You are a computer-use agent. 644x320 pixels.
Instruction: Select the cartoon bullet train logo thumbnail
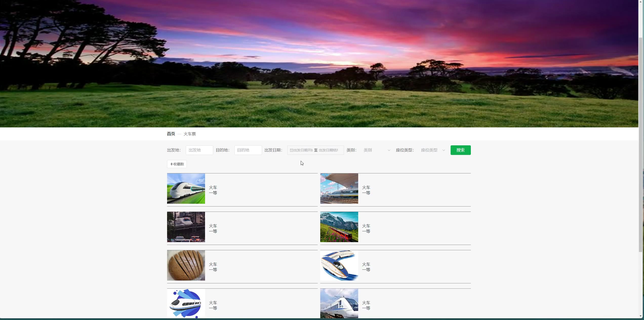186,303
